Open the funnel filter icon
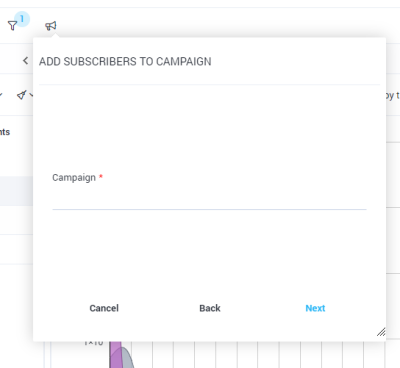 pos(12,26)
